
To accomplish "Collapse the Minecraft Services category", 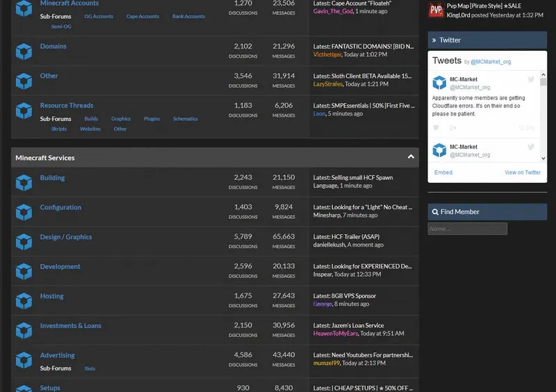I will coord(411,157).
